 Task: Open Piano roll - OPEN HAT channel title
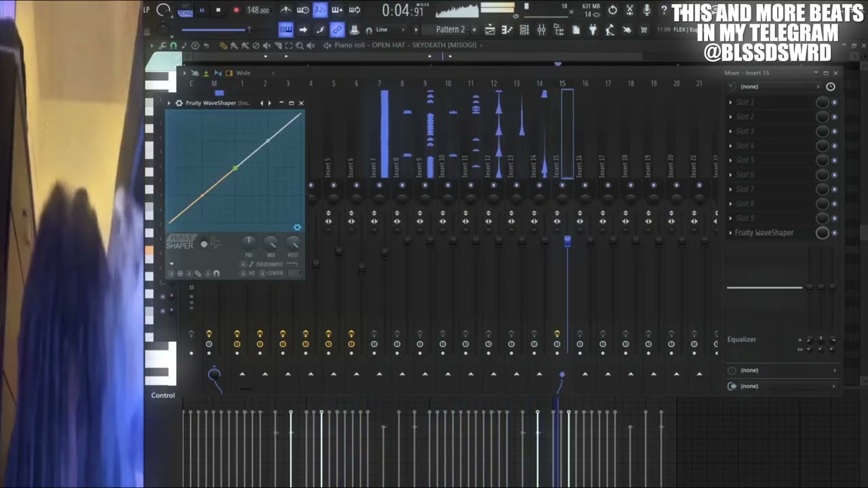click(408, 45)
